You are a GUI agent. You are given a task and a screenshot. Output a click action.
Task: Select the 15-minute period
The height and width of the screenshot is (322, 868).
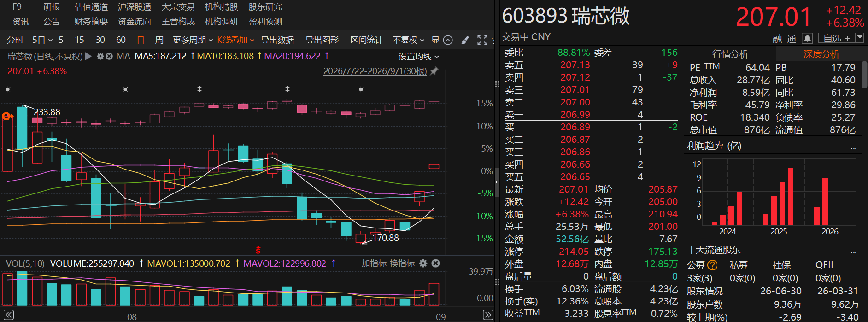[80, 40]
